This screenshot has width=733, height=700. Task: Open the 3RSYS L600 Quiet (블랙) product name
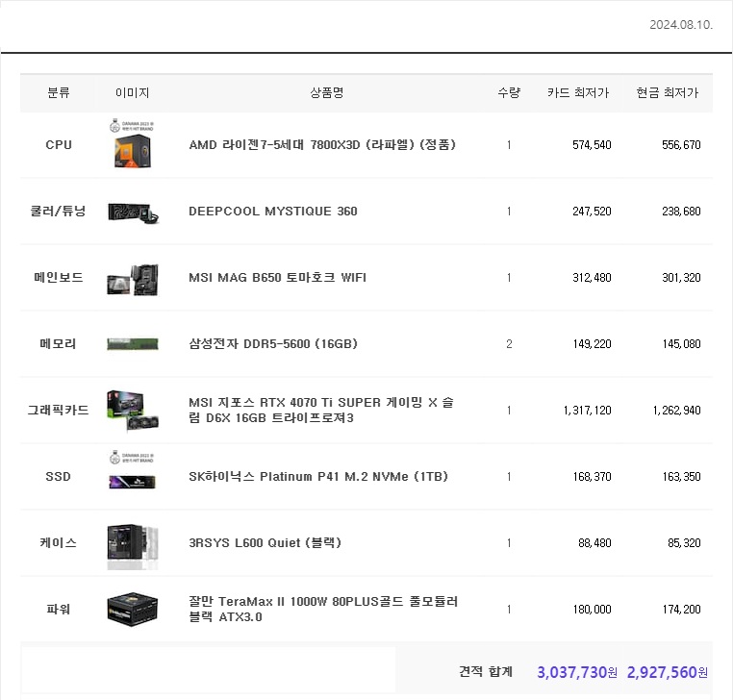click(x=265, y=543)
